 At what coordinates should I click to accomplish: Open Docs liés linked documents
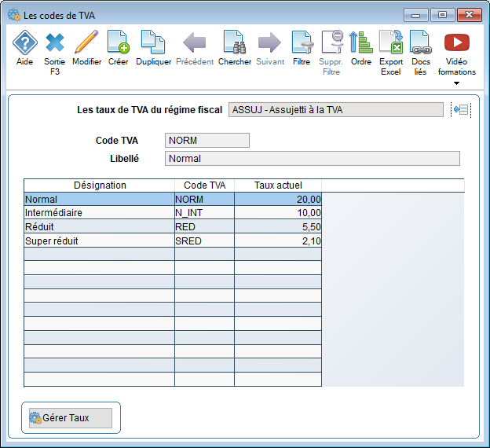[x=421, y=42]
